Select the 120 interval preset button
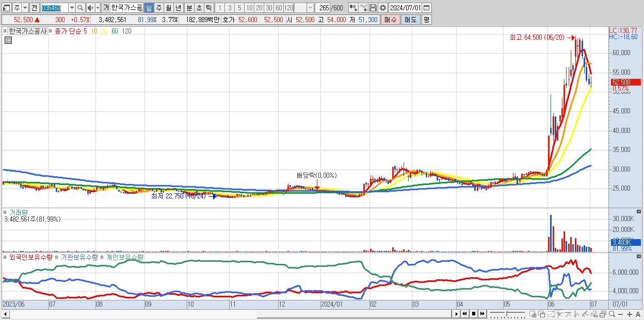 coord(288,8)
